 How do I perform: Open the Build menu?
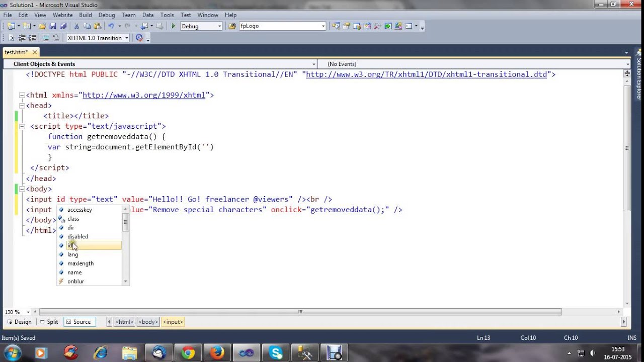[x=85, y=15]
